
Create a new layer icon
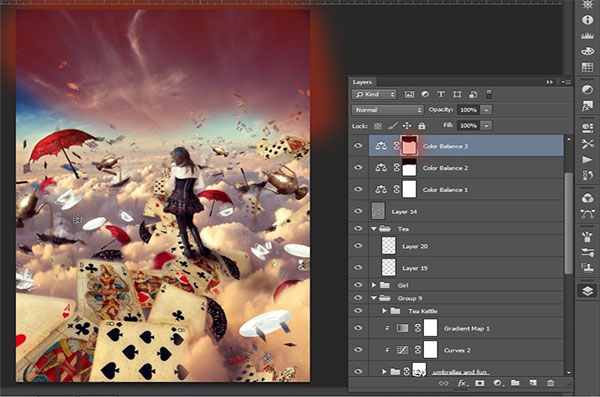(x=533, y=383)
